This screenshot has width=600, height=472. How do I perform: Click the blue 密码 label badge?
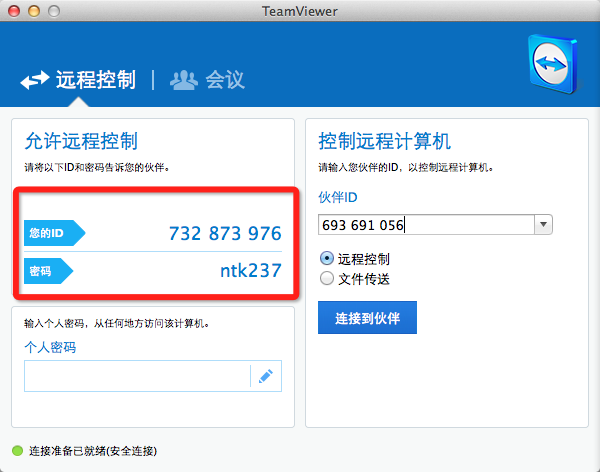(x=48, y=270)
